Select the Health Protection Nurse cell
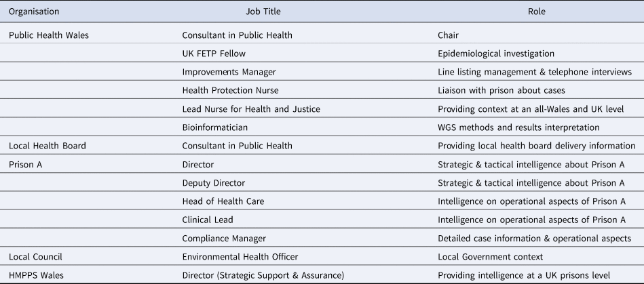 click(x=230, y=90)
